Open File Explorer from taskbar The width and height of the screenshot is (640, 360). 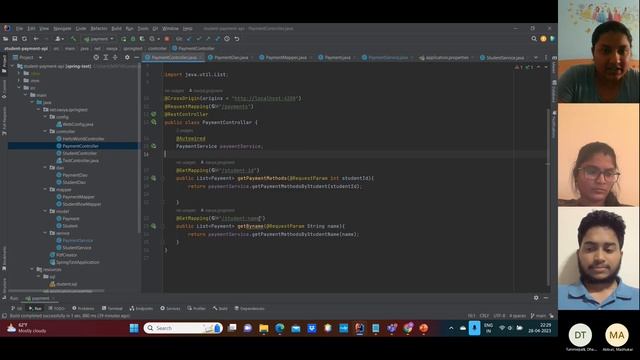click(x=264, y=328)
